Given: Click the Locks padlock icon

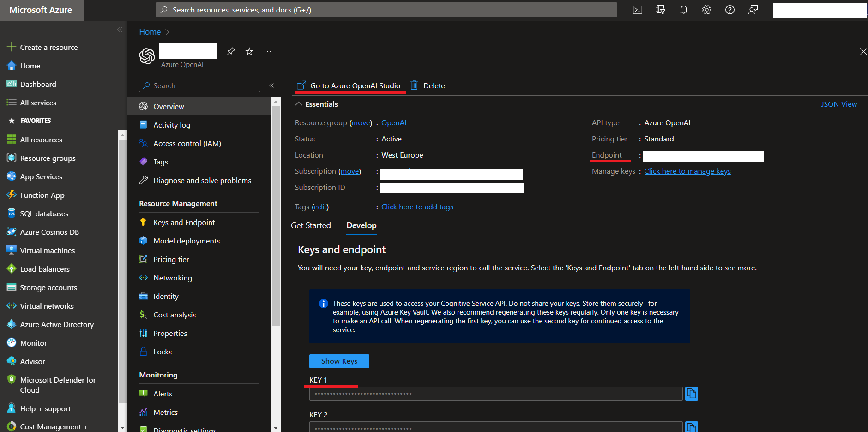Looking at the screenshot, I should (144, 352).
